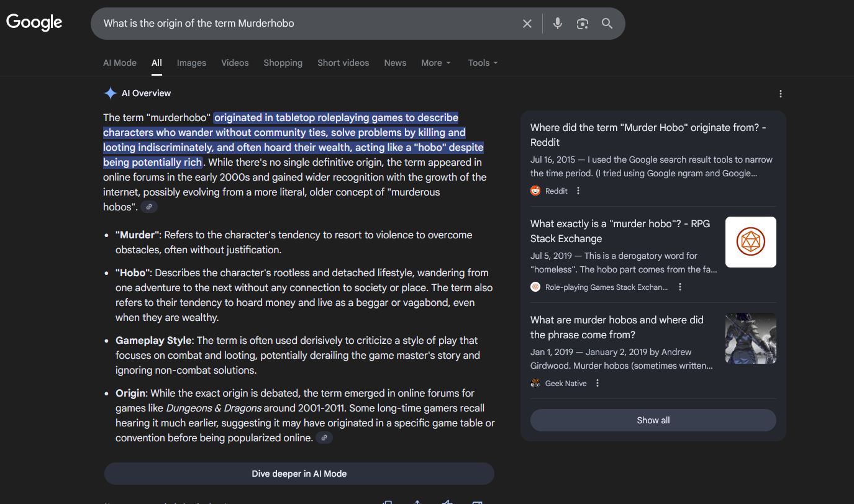The image size is (854, 504).
Task: Click the bold "Hobo" bullet label
Action: (x=133, y=272)
